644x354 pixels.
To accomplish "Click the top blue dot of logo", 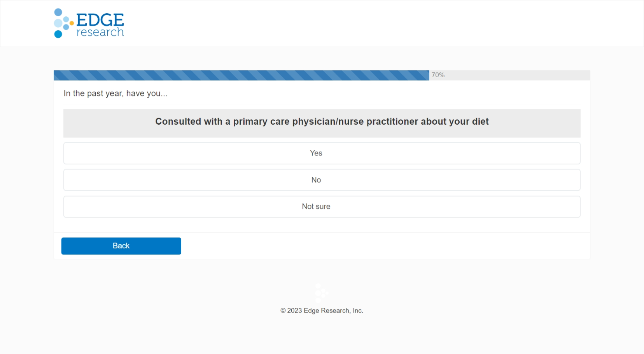I will pyautogui.click(x=58, y=12).
